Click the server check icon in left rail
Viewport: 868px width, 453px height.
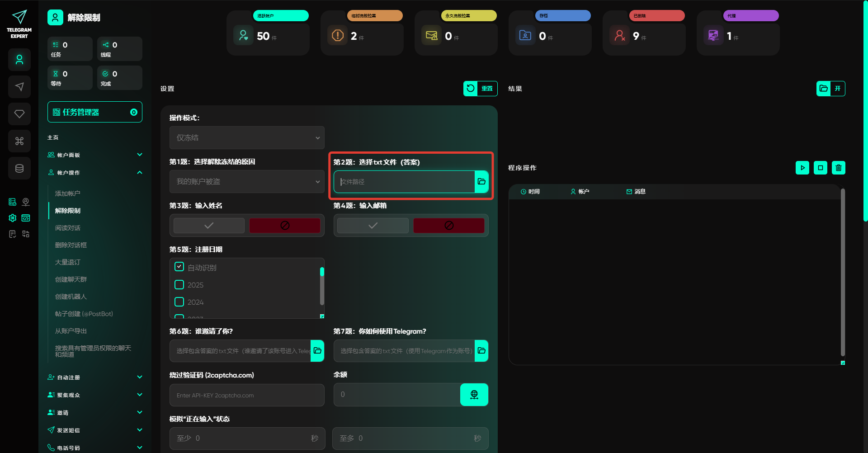pyautogui.click(x=13, y=202)
